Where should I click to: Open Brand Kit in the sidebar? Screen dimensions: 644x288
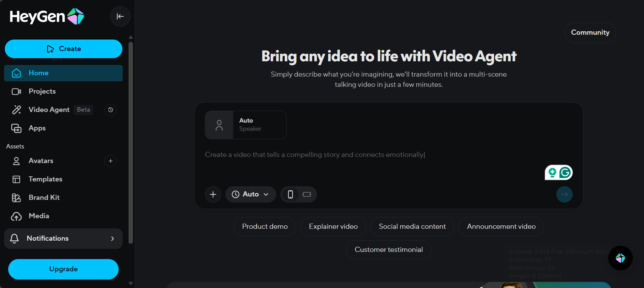coord(63,197)
